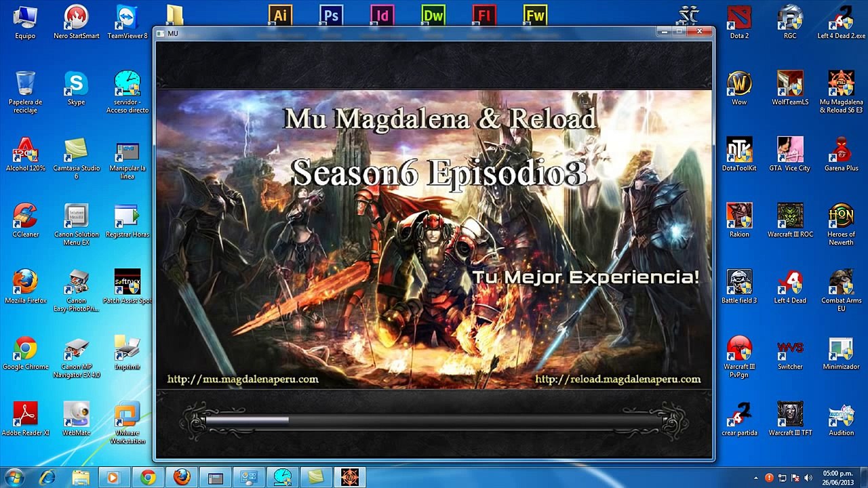The width and height of the screenshot is (868, 488).
Task: Select the Heroes of Newerth icon
Action: (x=841, y=224)
